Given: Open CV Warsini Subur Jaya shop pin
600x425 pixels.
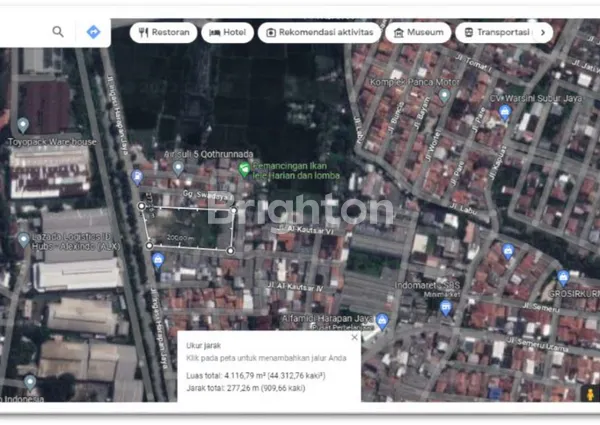Looking at the screenshot, I should 505,112.
